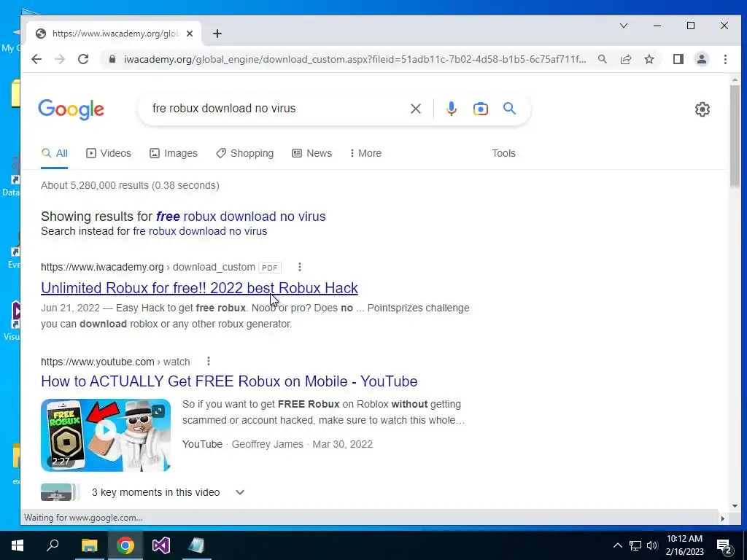Open network status in system tray
This screenshot has width=747, height=560.
pyautogui.click(x=635, y=545)
